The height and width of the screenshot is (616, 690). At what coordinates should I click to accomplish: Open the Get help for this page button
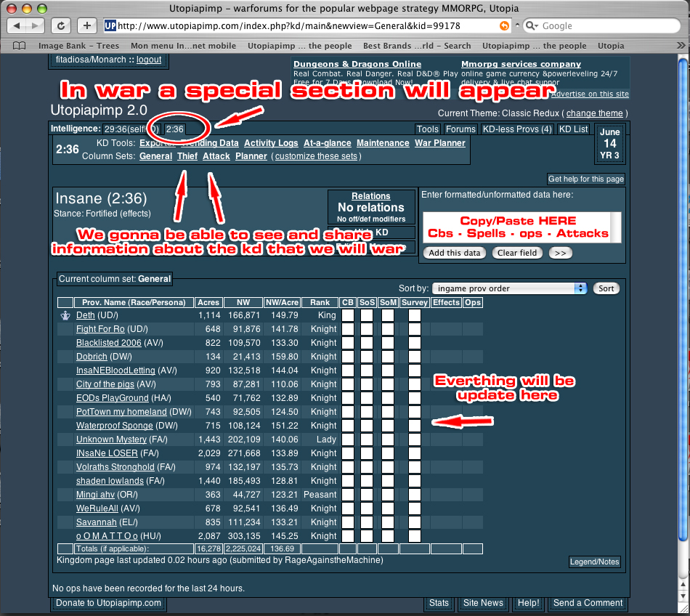click(585, 179)
